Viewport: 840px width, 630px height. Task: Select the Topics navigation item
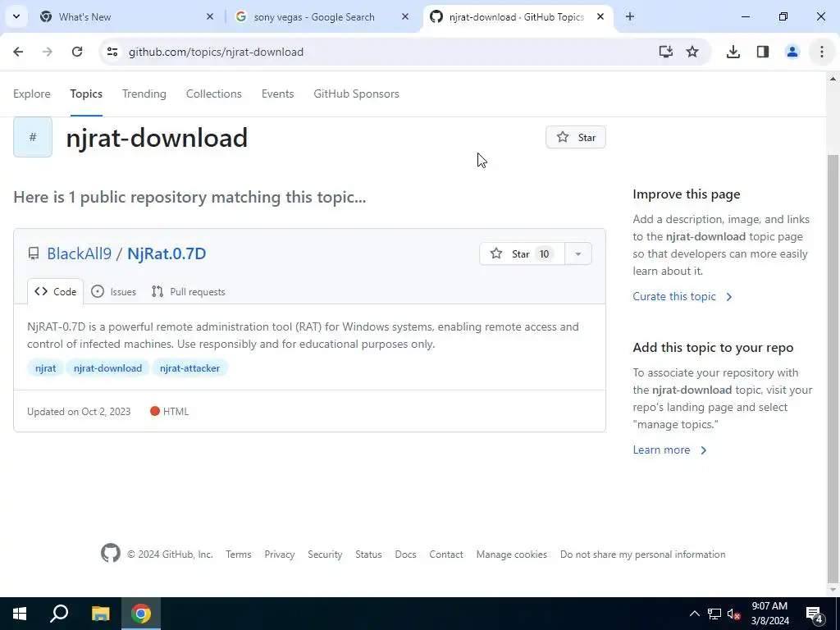point(86,94)
